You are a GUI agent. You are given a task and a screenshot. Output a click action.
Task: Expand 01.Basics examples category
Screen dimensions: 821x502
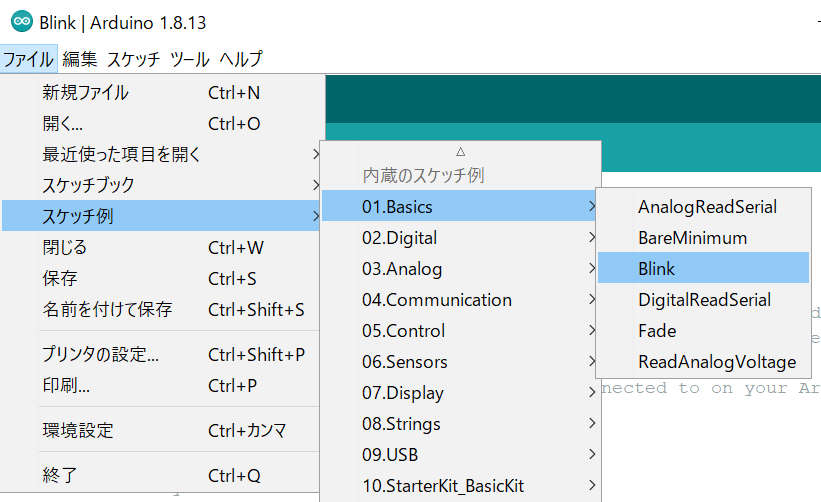coord(461,206)
